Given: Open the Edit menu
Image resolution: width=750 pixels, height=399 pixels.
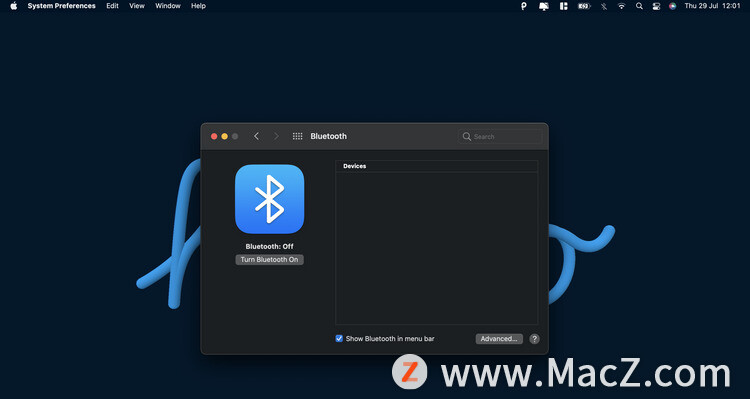Looking at the screenshot, I should (x=112, y=6).
